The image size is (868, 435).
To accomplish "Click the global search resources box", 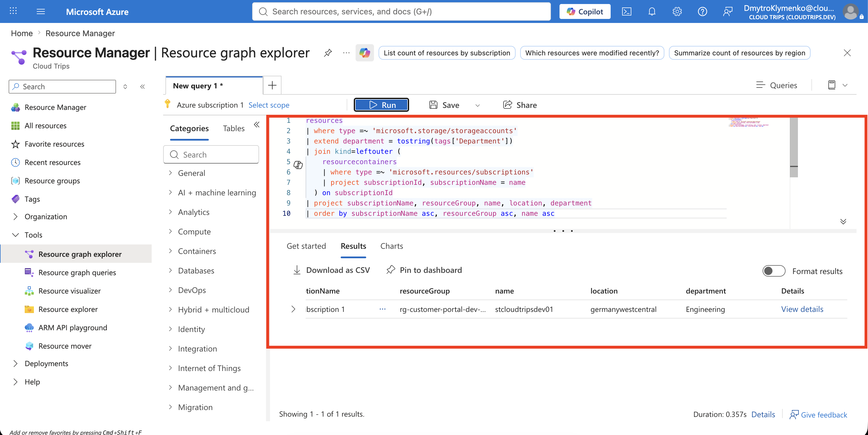I will pos(401,11).
